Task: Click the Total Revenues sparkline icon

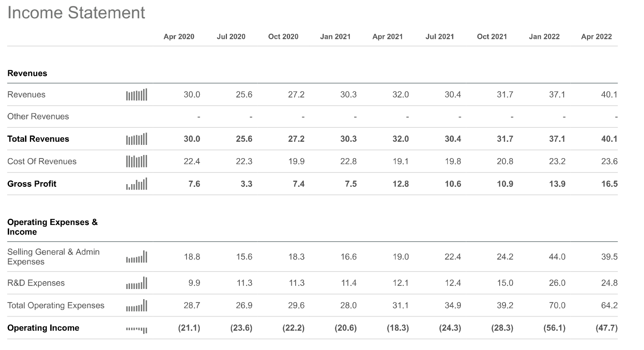Action: 137,139
